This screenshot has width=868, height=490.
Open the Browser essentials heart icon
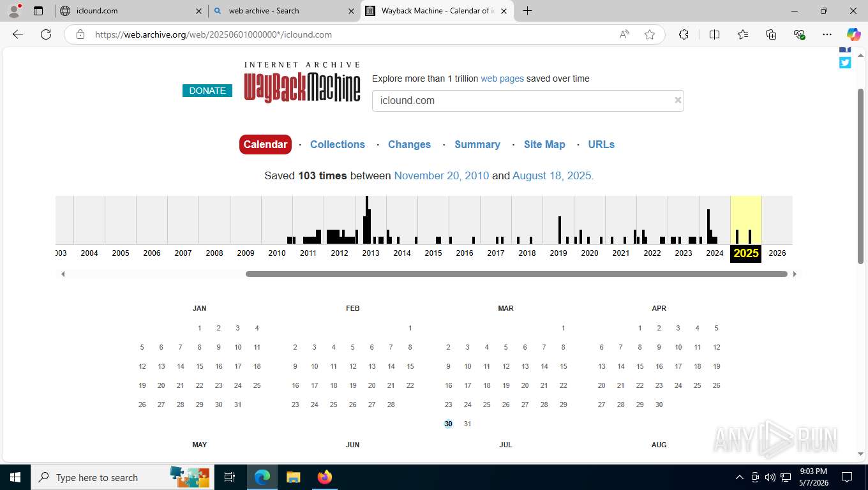[x=799, y=34]
